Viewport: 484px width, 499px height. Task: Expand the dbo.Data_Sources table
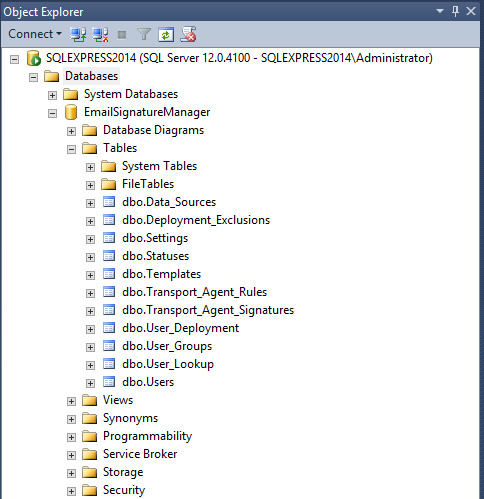tap(90, 204)
